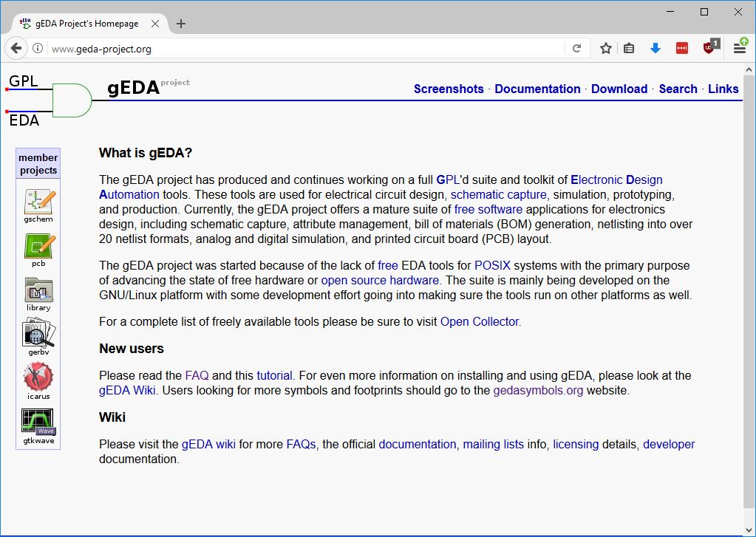Click the free link before EDA tools
Screen dimensions: 756x537
[388, 266]
